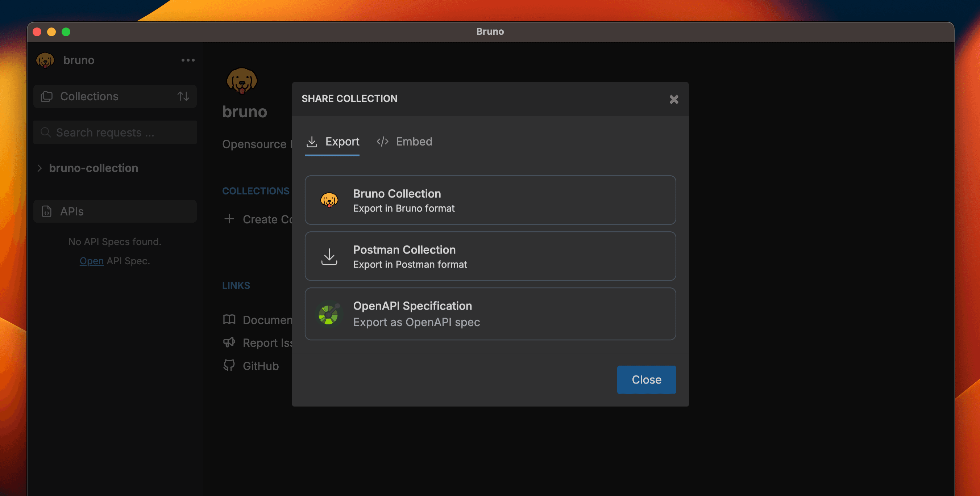
Task: Expand the bruno-collection tree item
Action: (40, 168)
